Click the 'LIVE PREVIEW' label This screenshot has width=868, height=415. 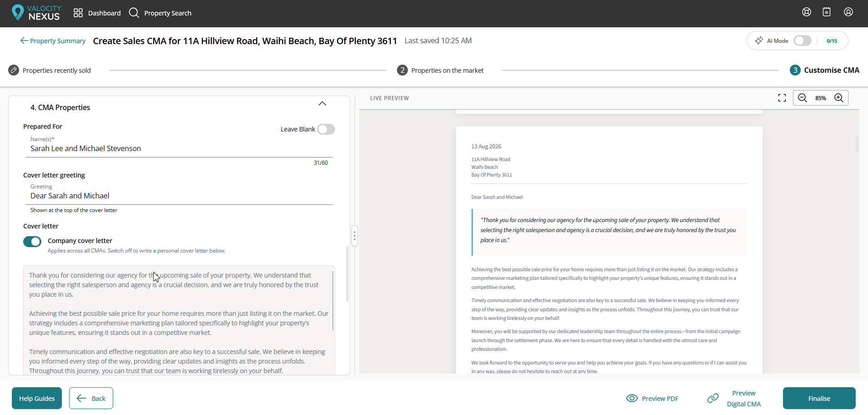coord(390,98)
